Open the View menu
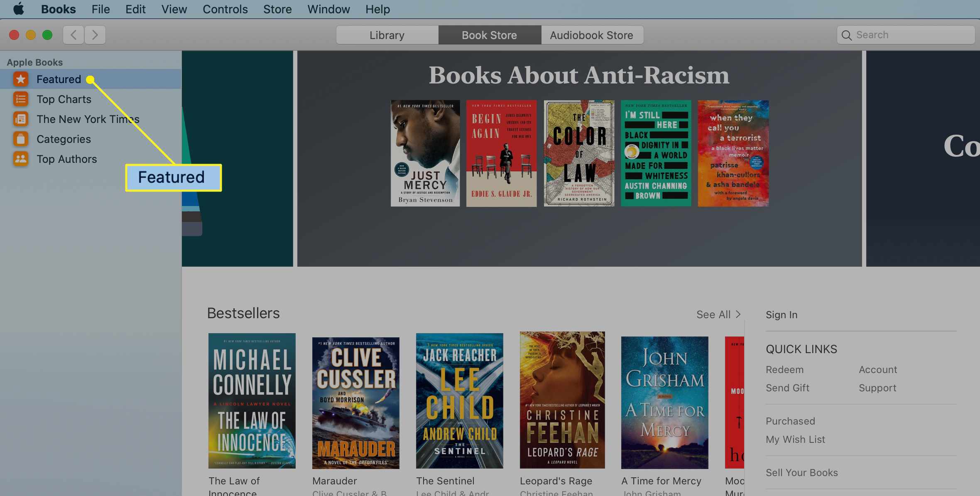 pyautogui.click(x=174, y=9)
